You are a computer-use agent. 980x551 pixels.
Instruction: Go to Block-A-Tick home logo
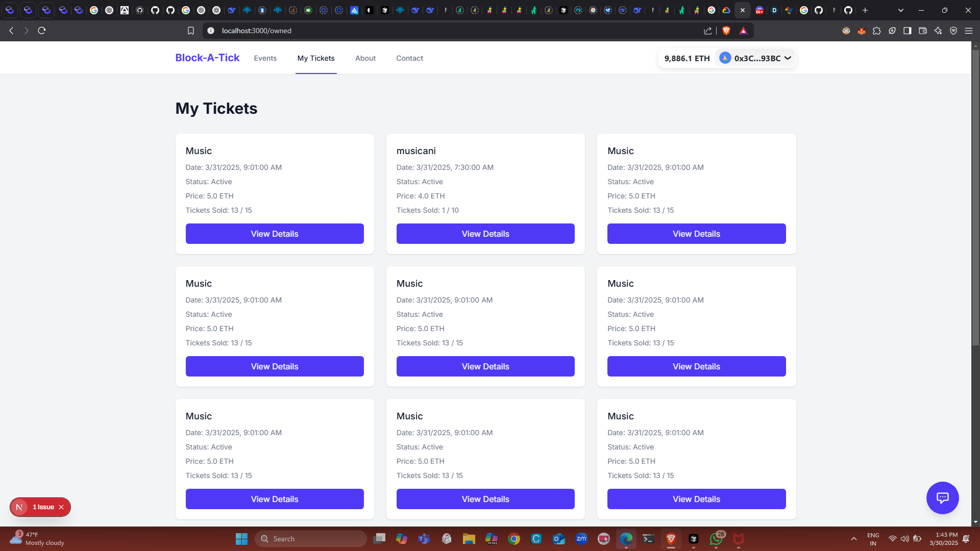pos(207,58)
